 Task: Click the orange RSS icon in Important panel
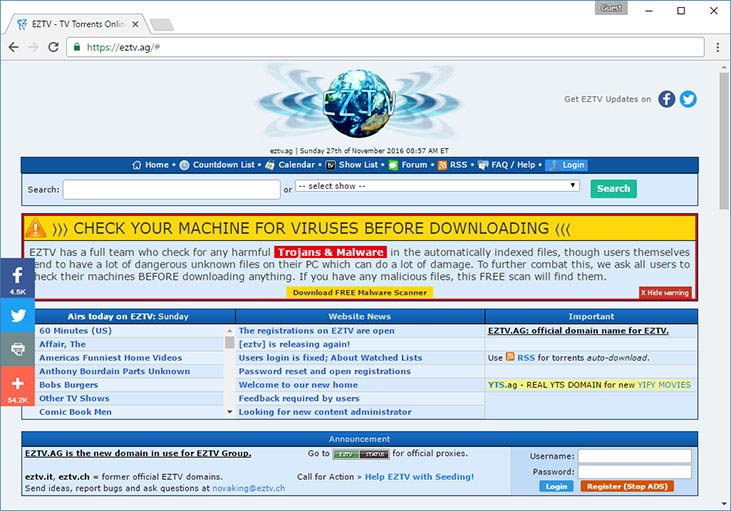[x=510, y=357]
